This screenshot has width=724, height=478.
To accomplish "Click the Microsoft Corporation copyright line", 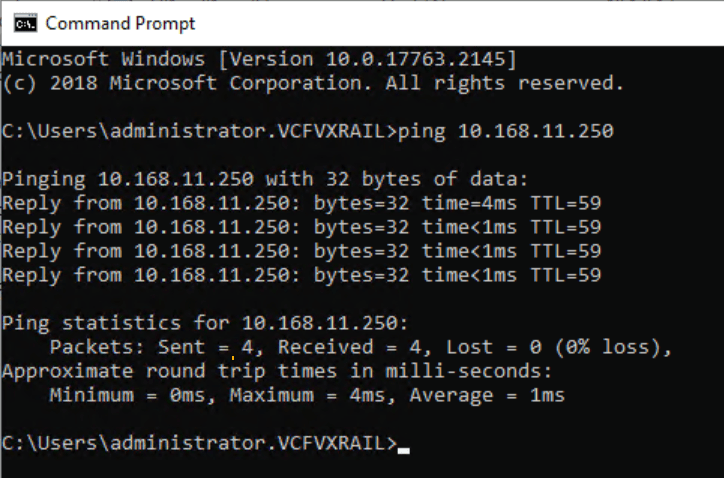I will click(313, 83).
